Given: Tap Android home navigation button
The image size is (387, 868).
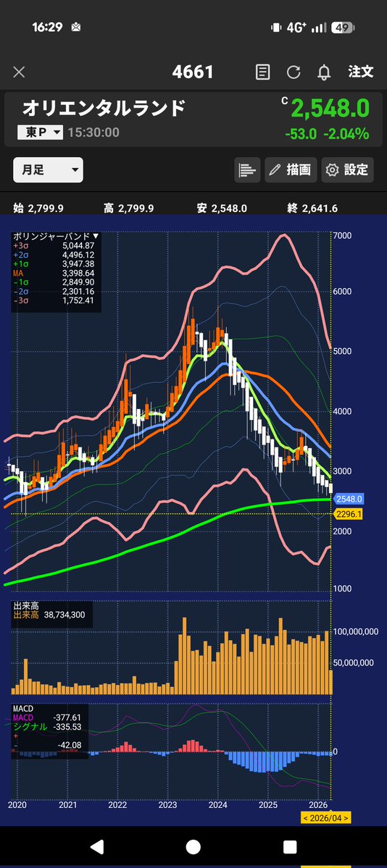Looking at the screenshot, I should click(x=193, y=846).
